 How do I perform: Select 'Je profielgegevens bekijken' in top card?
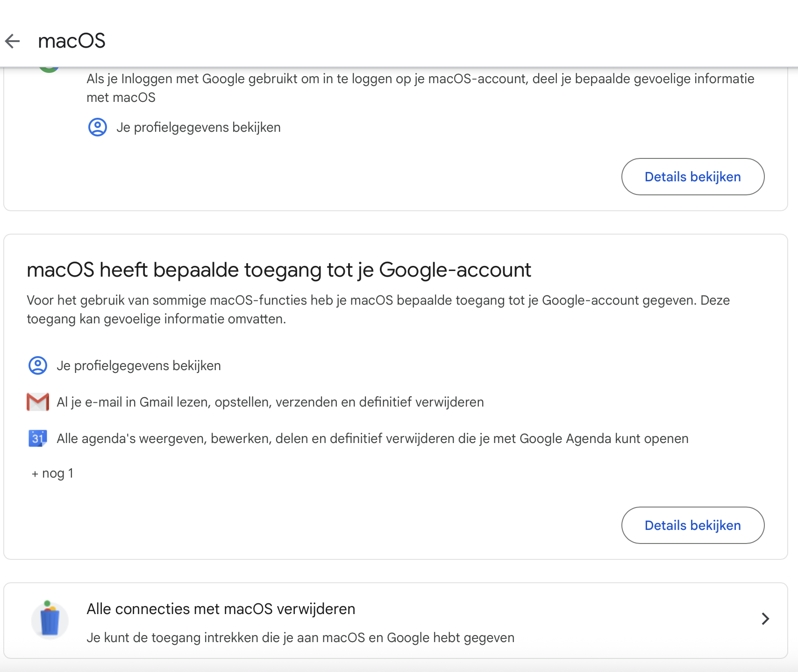pyautogui.click(x=199, y=127)
